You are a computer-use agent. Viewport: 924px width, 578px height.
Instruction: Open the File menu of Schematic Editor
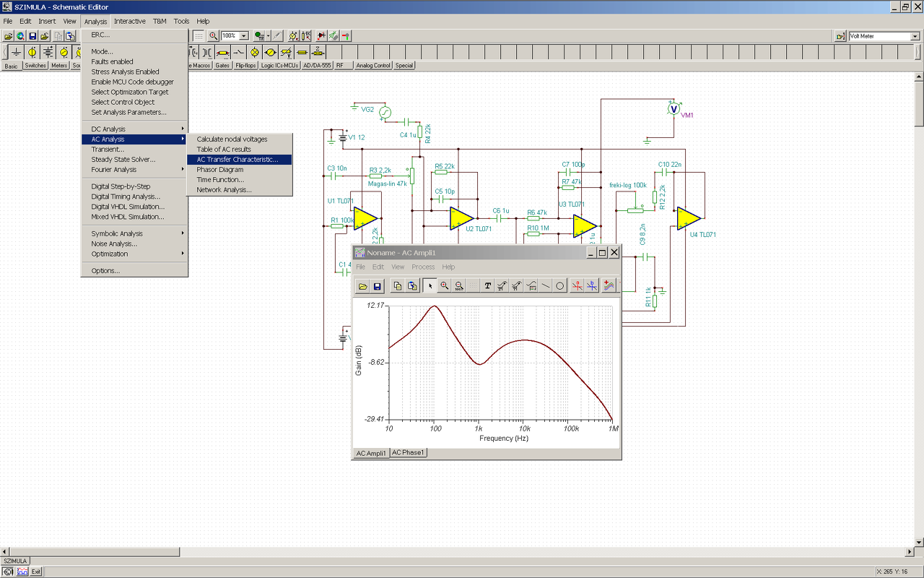point(8,21)
